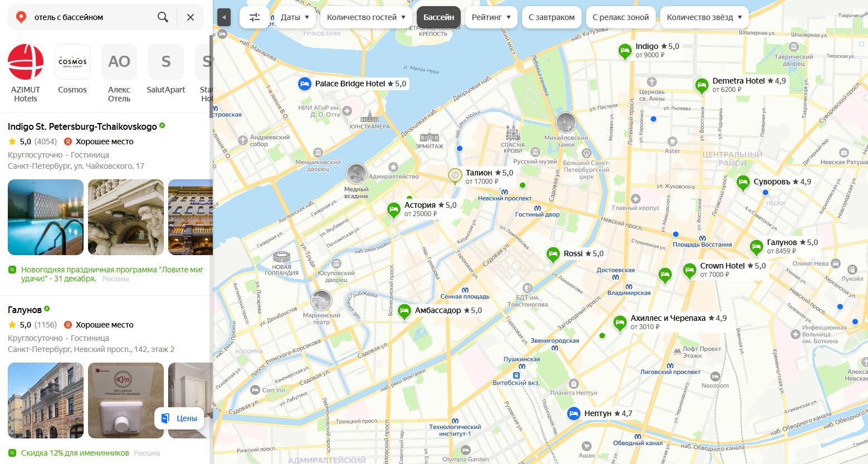View Галунов building exterior photo
The image size is (868, 464).
click(46, 400)
